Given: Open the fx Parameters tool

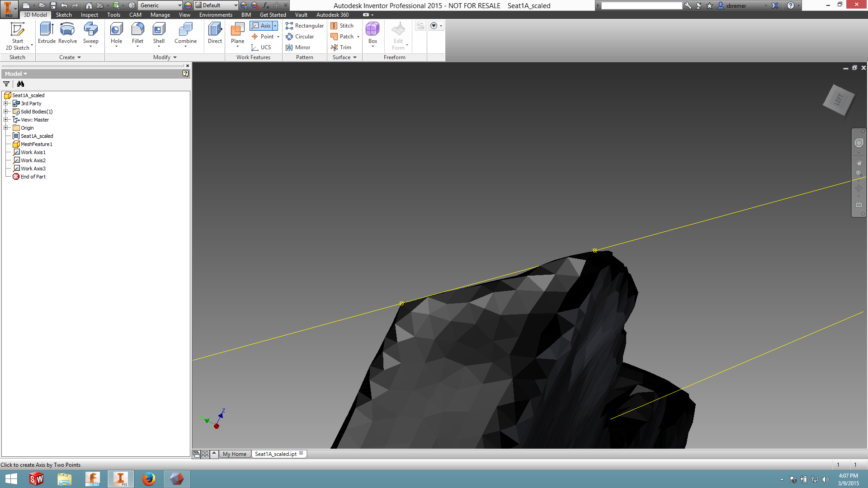Looking at the screenshot, I should point(266,5).
